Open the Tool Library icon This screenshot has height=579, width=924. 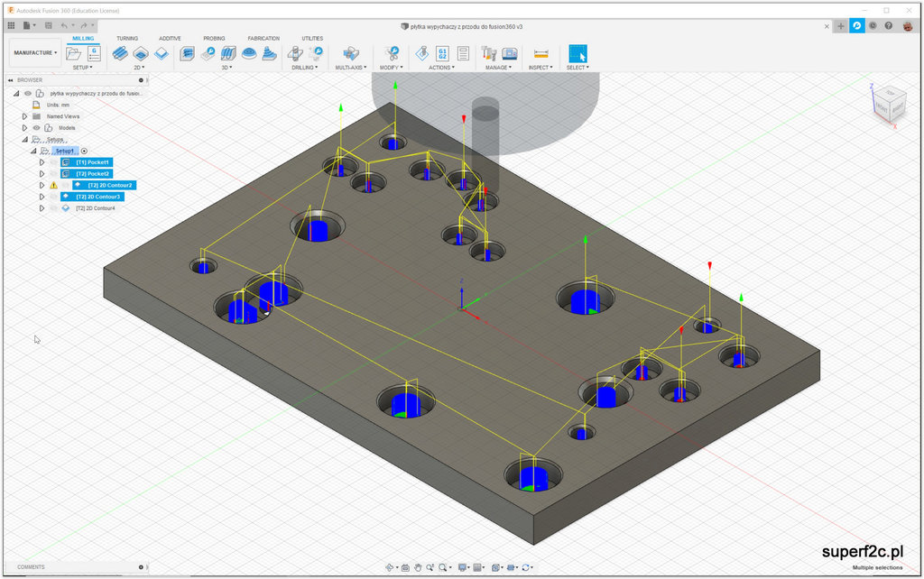click(x=489, y=54)
